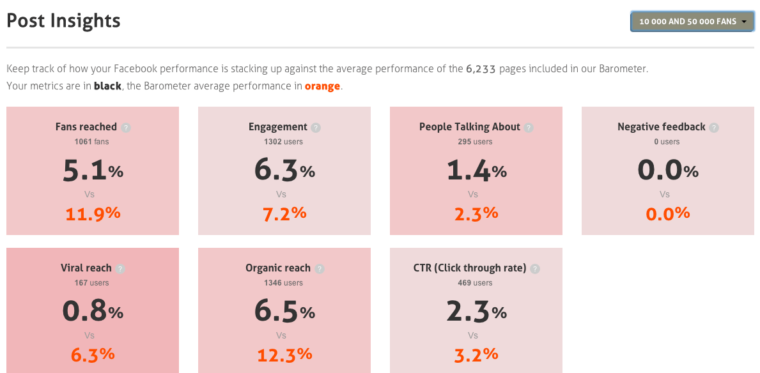This screenshot has height=373, width=760.
Task: Click the Negative feedback 0.0% card
Action: click(x=668, y=171)
